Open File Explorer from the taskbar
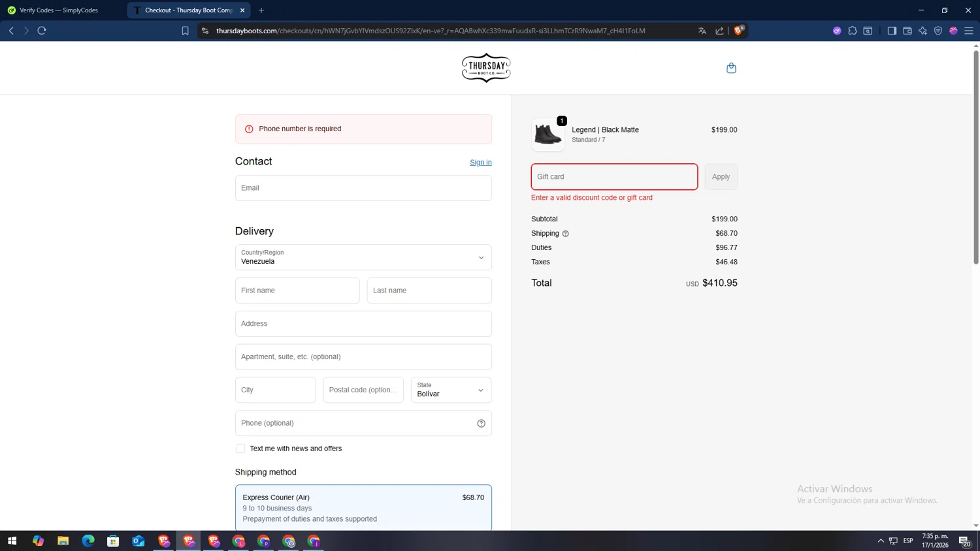The height and width of the screenshot is (551, 980). (63, 541)
